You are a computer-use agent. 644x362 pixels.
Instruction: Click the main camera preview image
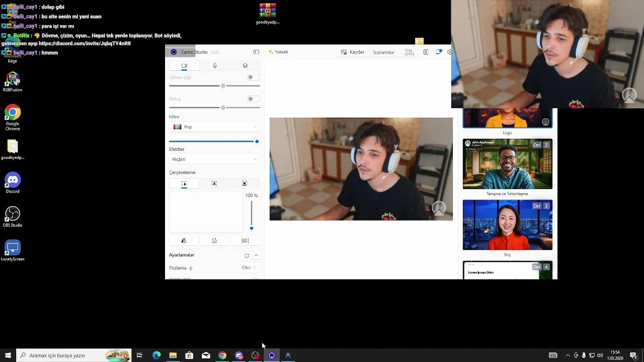point(361,169)
